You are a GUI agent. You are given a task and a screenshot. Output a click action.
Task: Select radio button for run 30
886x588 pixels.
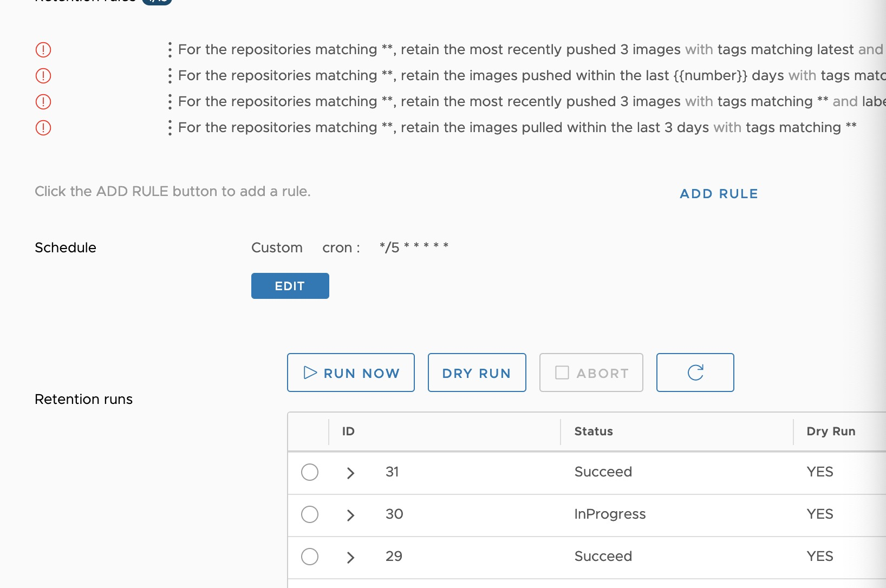coord(310,515)
